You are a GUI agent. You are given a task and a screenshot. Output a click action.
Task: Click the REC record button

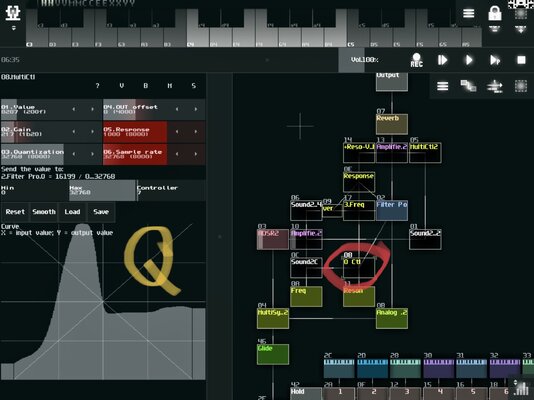click(416, 60)
